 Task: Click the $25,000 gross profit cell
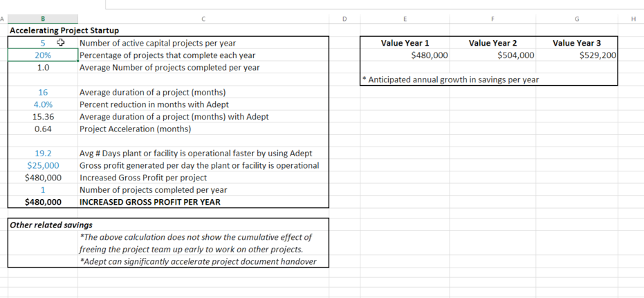click(43, 165)
